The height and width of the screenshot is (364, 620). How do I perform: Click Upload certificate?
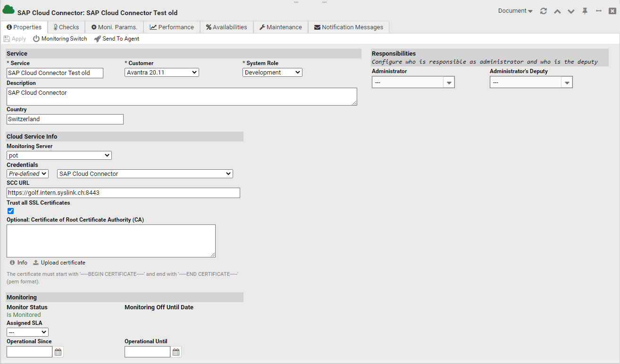pyautogui.click(x=59, y=263)
